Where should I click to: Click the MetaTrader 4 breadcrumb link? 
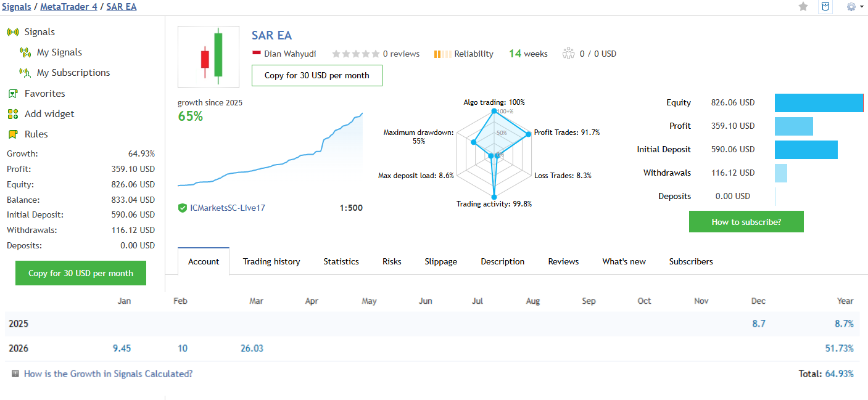pyautogui.click(x=68, y=7)
